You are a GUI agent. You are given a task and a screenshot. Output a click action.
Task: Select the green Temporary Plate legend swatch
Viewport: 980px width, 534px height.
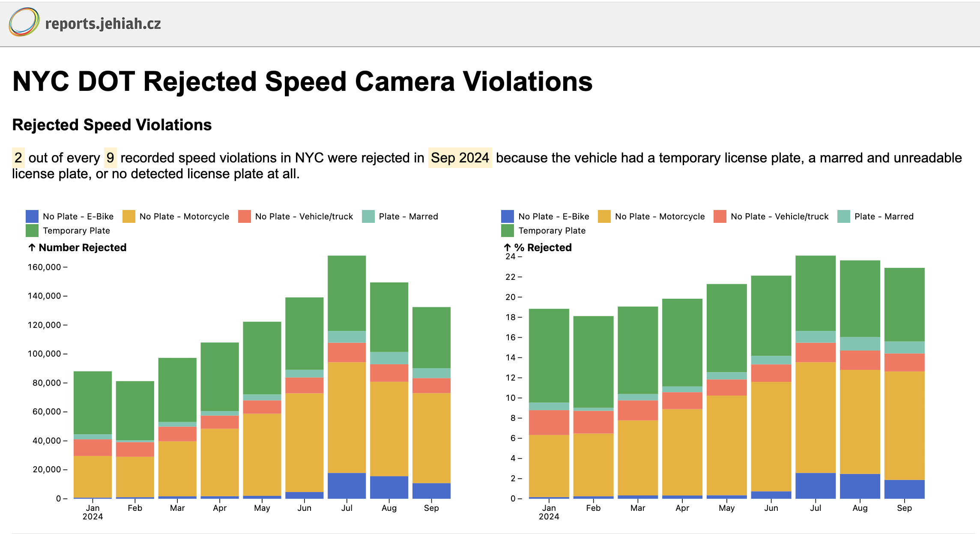pyautogui.click(x=32, y=231)
